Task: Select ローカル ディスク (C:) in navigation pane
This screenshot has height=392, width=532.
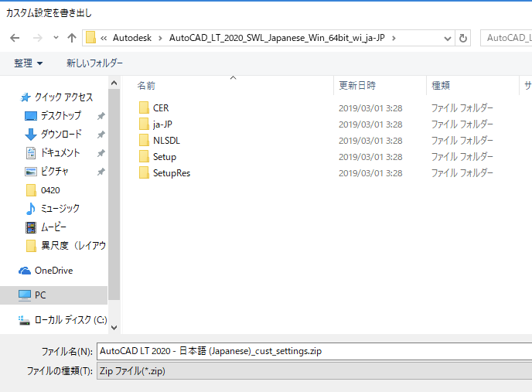Action: coord(70,320)
